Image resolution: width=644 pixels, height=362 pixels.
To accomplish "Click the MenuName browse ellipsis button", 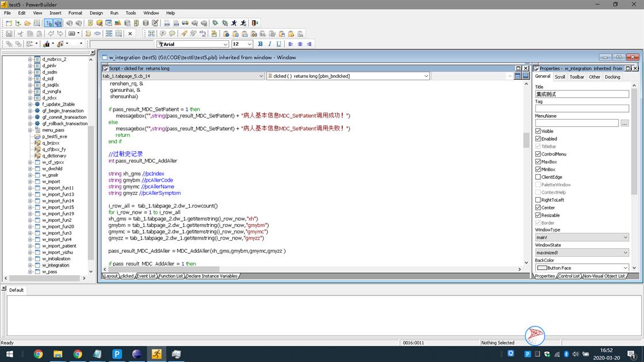I will pyautogui.click(x=624, y=123).
